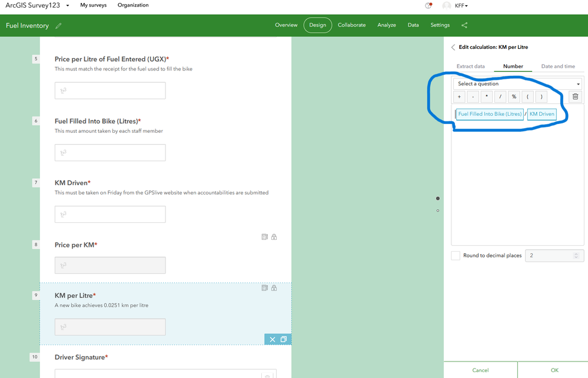Switch to the Extract data tab
588x378 pixels.
470,66
